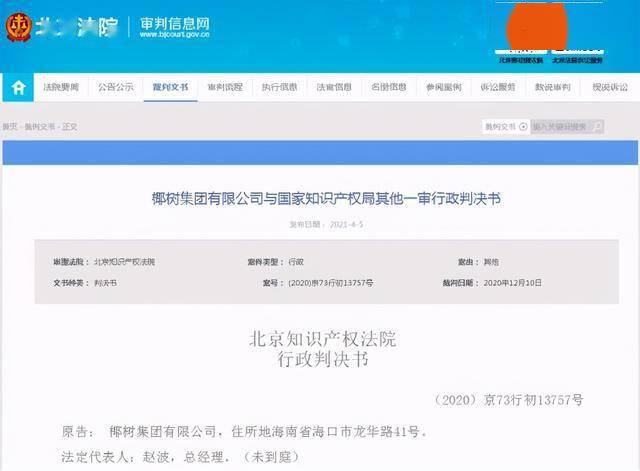Image resolution: width=640 pixels, height=471 pixels.
Task: Open the 审判信息网 site title link
Action: (x=174, y=27)
